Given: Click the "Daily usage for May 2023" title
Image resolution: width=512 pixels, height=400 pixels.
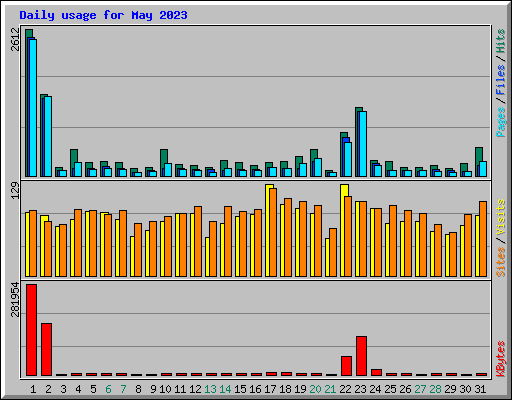Looking at the screenshot, I should point(103,15).
